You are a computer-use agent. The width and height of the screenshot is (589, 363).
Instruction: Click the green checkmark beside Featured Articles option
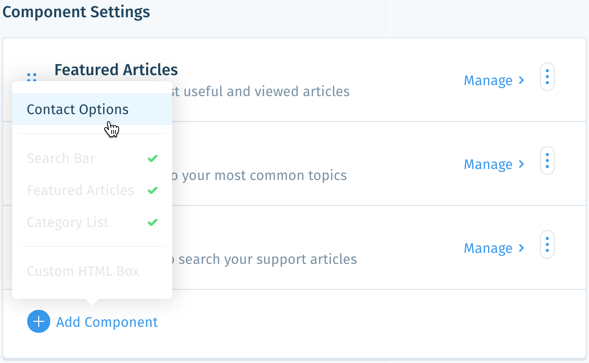click(153, 190)
